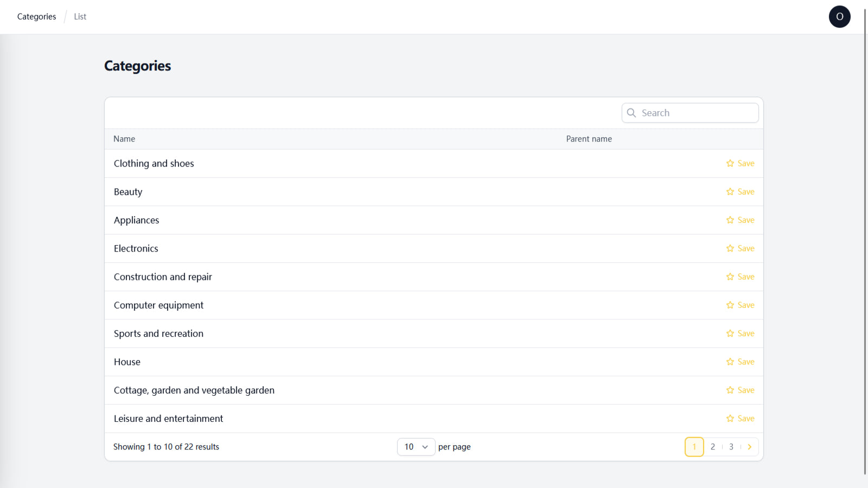Click the star icon in Leisure and entertainment row

[x=730, y=419]
